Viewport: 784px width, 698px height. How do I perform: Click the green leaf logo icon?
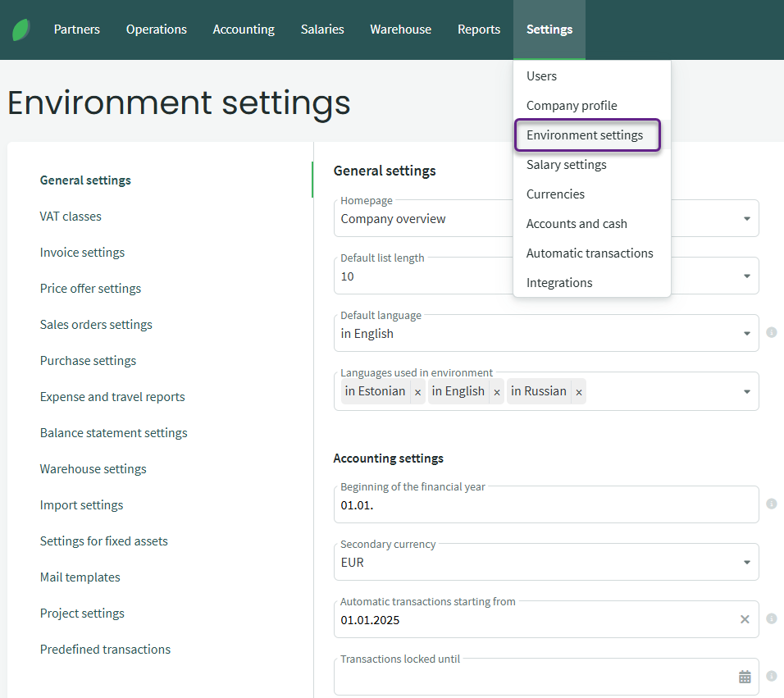[x=21, y=30]
